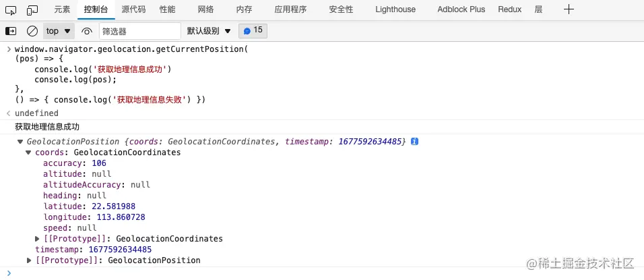The height and width of the screenshot is (280, 644).
Task: Click the console prompt input line
Action: point(269,273)
